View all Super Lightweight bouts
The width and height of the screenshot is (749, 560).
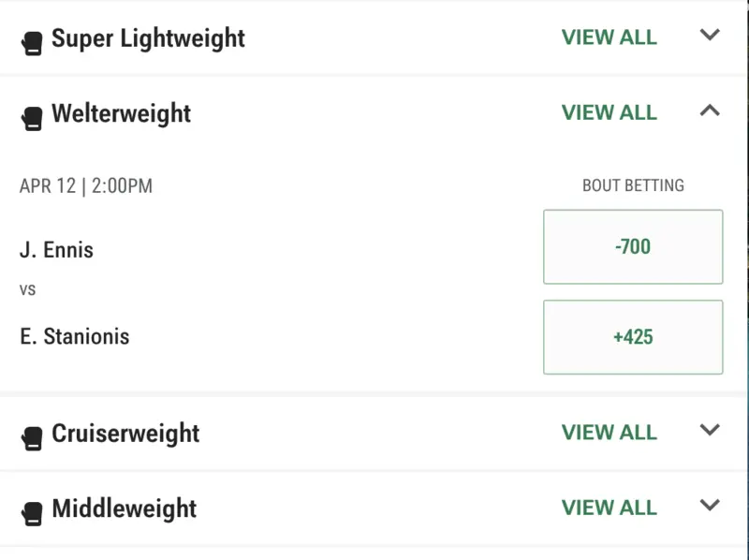point(609,37)
